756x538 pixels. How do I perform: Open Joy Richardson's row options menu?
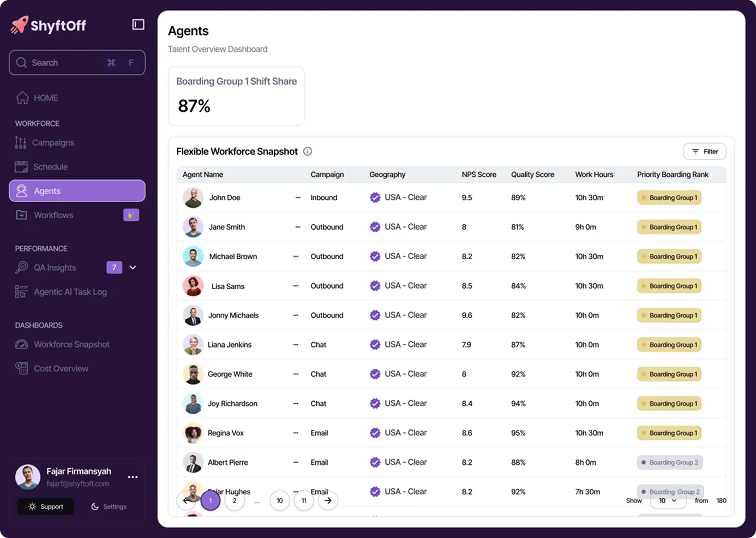(296, 404)
